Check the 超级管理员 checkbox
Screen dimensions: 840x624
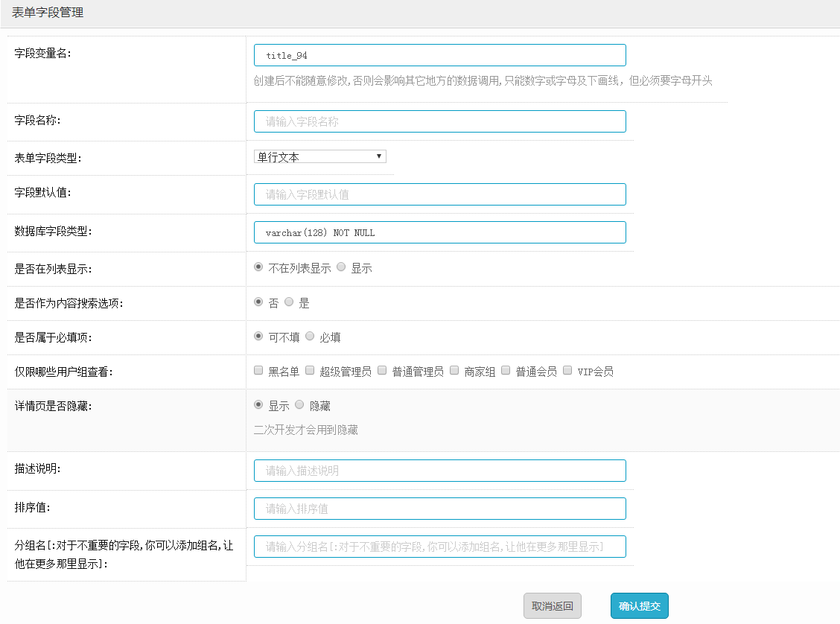(x=310, y=371)
